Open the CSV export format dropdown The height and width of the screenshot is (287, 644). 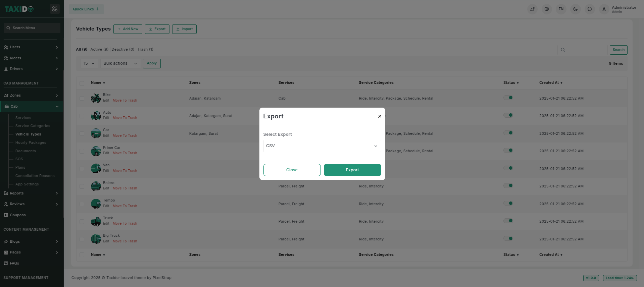point(322,146)
